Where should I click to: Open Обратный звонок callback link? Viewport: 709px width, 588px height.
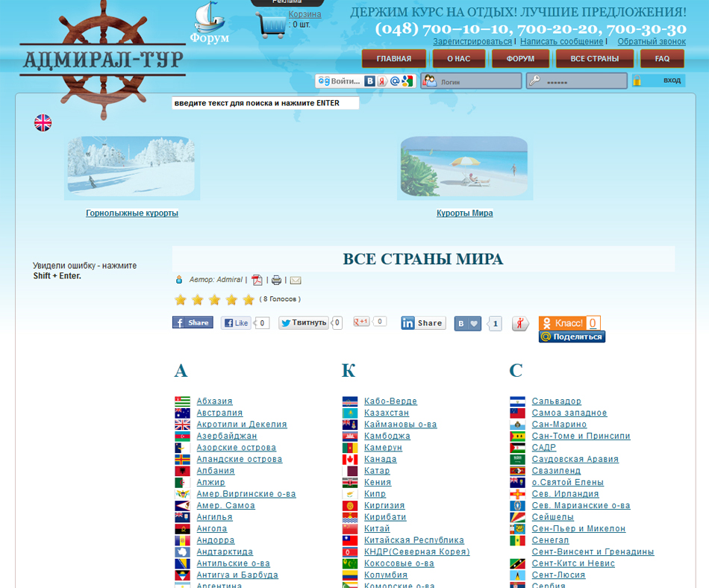pos(652,42)
